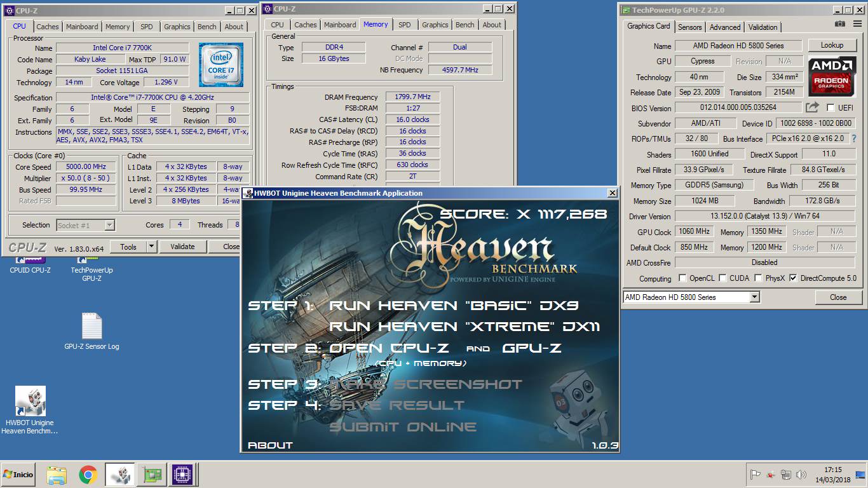Click the Memory CPU-Z window title icon

(x=268, y=9)
